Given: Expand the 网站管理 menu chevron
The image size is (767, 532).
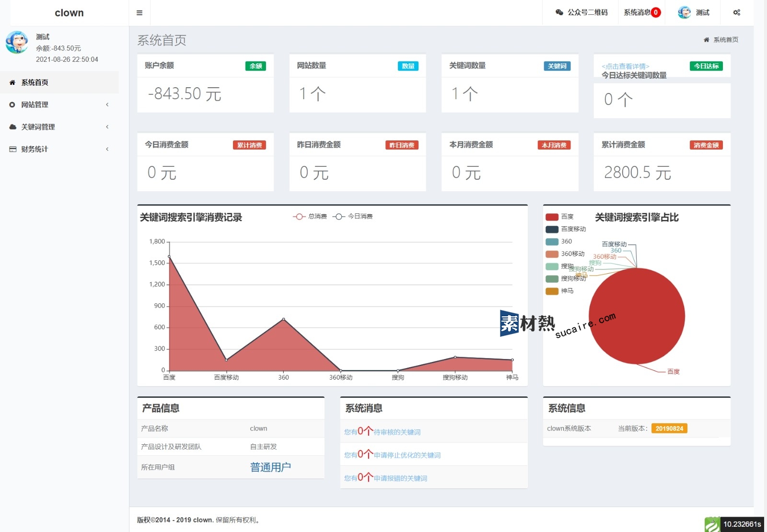Looking at the screenshot, I should click(107, 104).
